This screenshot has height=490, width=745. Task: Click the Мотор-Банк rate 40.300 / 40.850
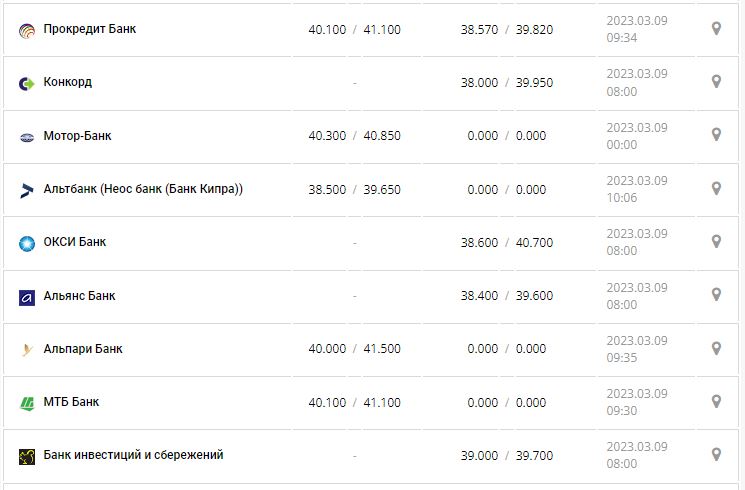point(354,136)
